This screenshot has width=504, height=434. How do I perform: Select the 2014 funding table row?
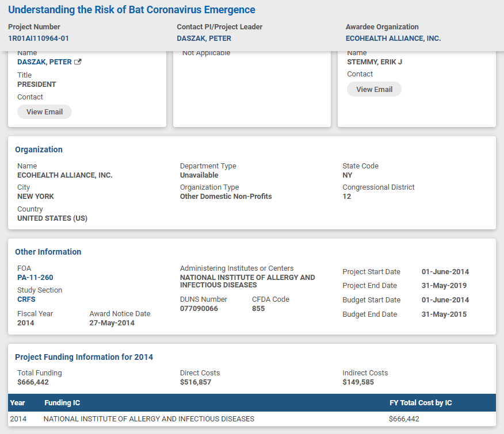point(251,419)
